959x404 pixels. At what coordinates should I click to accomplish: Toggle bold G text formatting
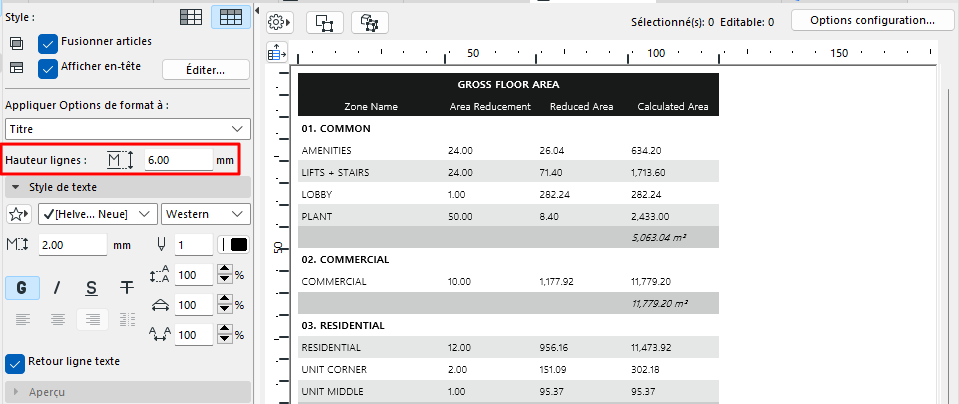pyautogui.click(x=22, y=287)
